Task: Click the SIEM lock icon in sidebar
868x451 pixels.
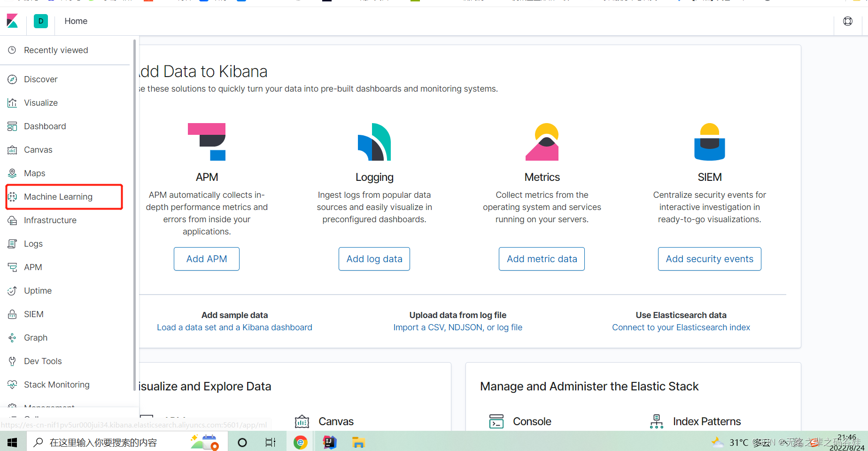Action: click(12, 314)
